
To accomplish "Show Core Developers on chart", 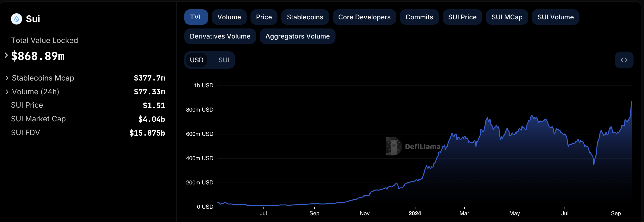I will click(x=364, y=17).
